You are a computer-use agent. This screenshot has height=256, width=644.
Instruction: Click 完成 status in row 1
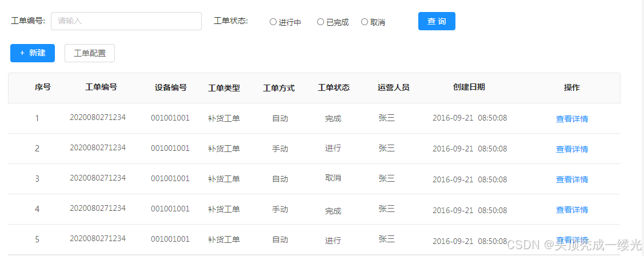pos(333,118)
